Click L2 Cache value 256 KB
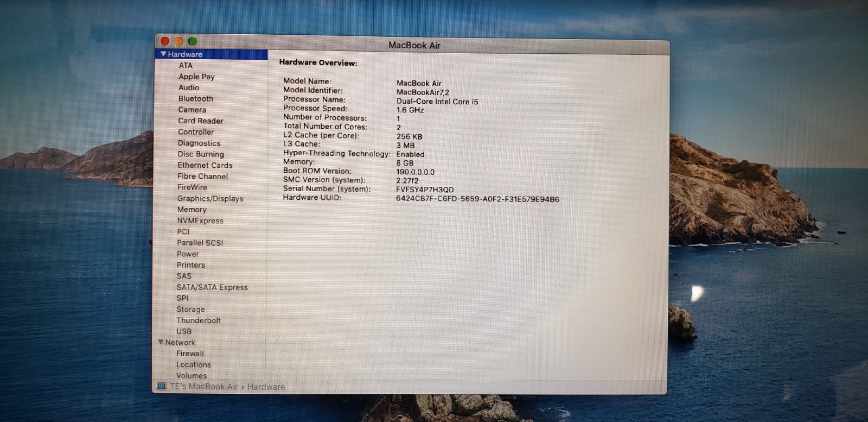This screenshot has width=868, height=422. (409, 136)
